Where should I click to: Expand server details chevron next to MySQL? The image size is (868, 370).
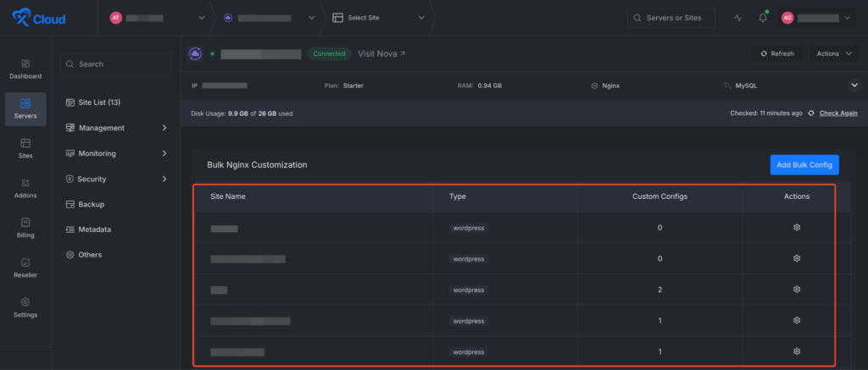(854, 85)
